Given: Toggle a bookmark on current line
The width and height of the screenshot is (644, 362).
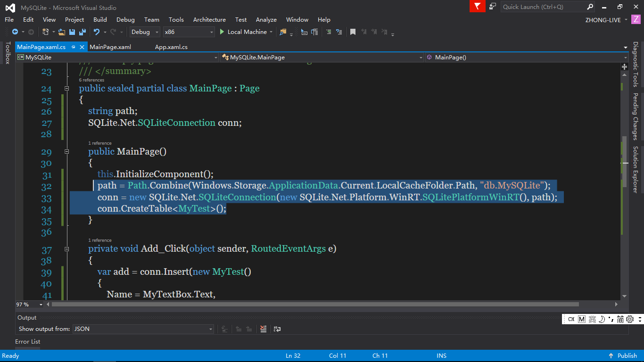Looking at the screenshot, I should 353,32.
